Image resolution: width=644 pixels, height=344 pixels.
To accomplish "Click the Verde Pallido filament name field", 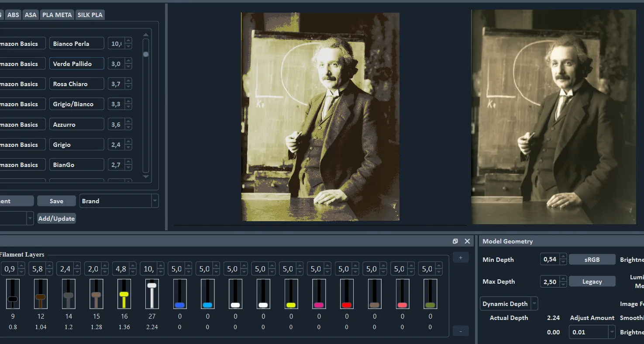I will point(77,64).
